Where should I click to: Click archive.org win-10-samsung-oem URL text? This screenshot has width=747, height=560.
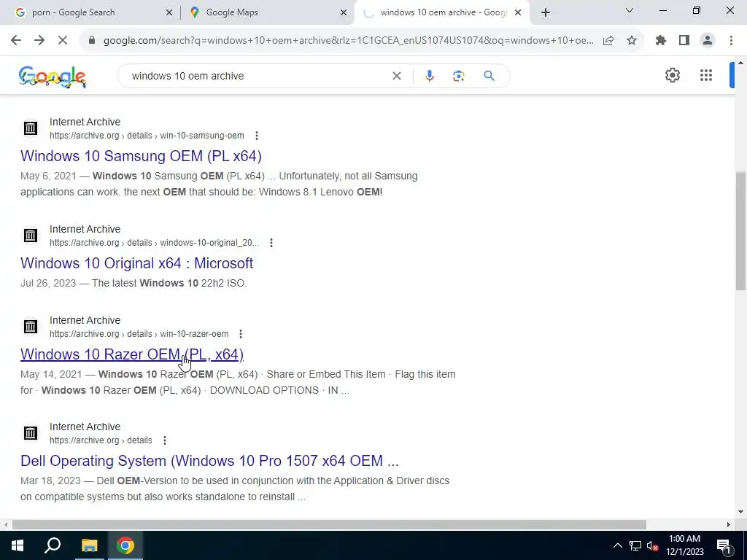[147, 136]
